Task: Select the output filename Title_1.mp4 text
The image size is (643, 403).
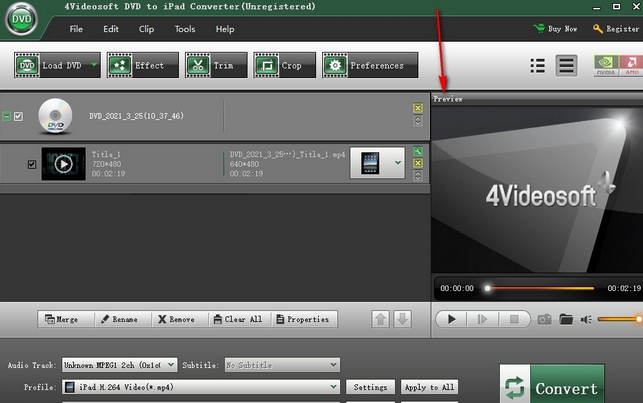Action: point(287,154)
